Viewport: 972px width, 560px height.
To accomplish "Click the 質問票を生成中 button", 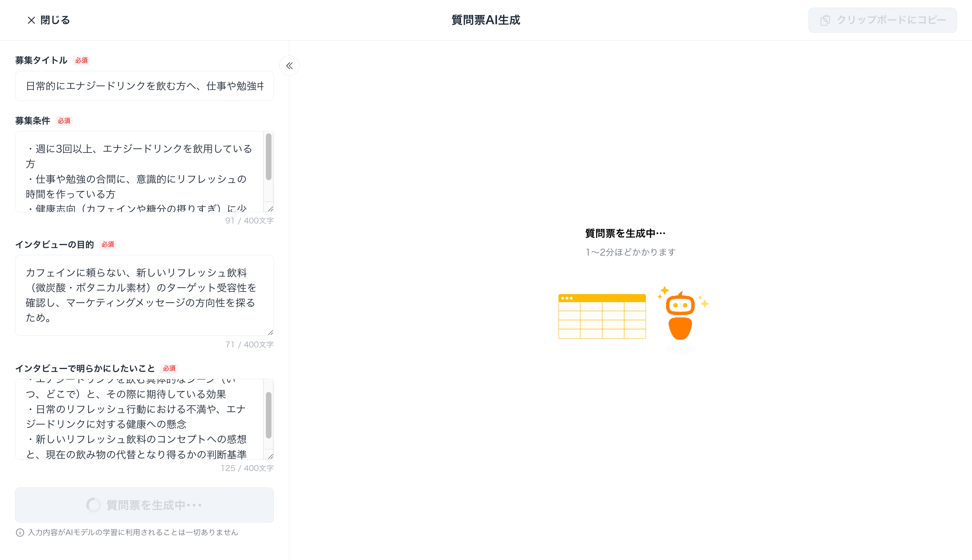I will pos(144,505).
